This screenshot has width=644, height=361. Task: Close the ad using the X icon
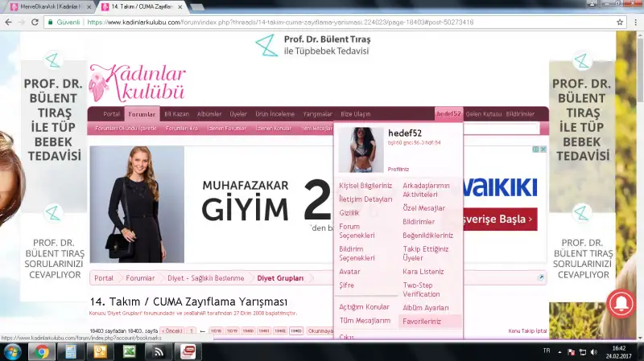(543, 150)
